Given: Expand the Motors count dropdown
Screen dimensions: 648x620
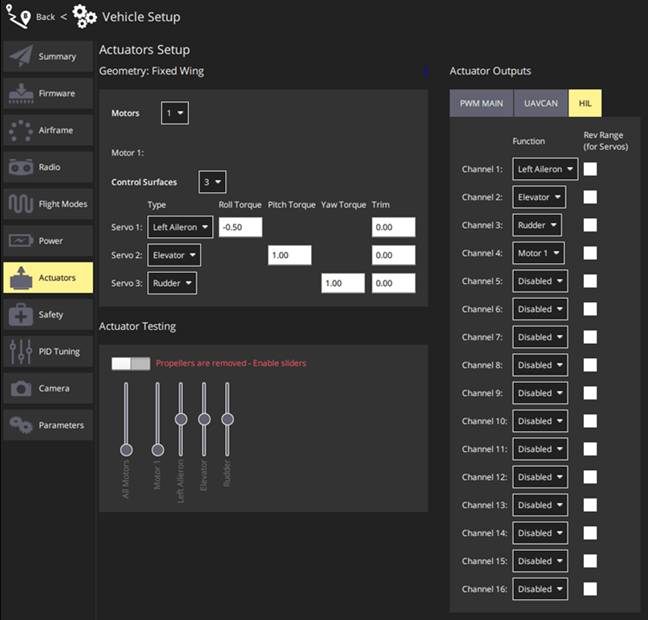Looking at the screenshot, I should click(175, 113).
